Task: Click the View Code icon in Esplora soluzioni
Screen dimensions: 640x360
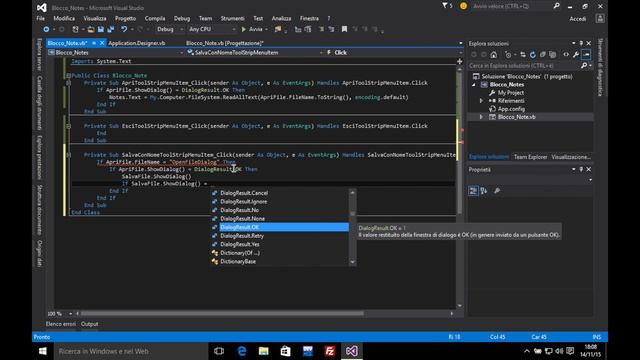Action: coord(566,55)
